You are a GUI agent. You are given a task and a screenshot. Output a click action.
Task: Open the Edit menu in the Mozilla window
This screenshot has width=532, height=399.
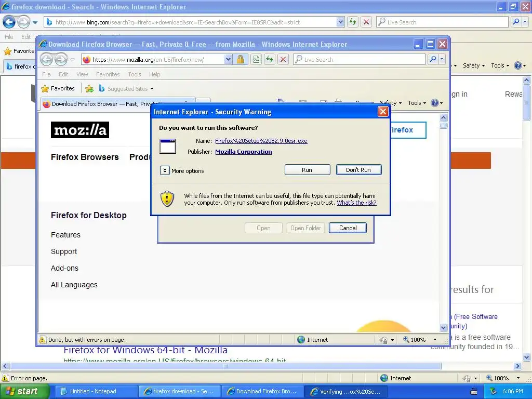tap(63, 74)
